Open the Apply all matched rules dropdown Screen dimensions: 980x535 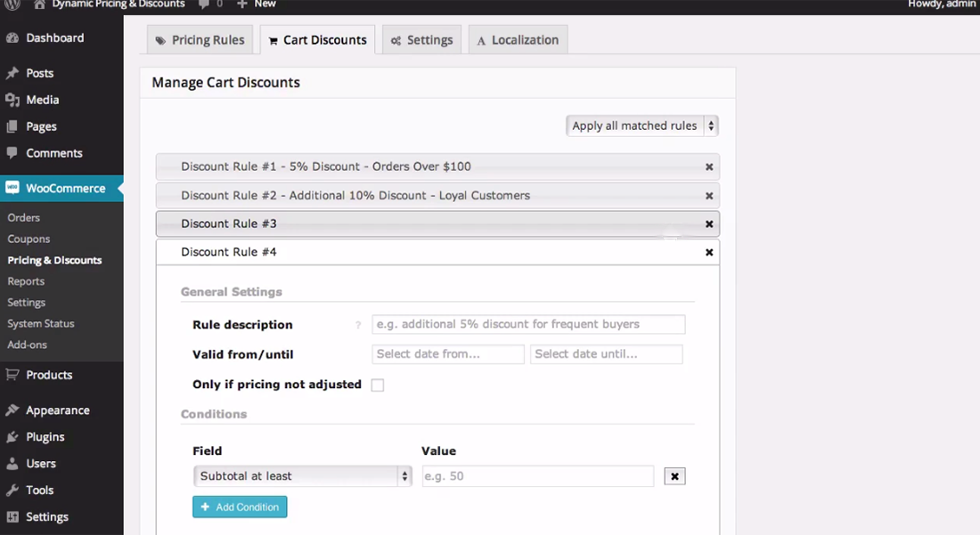[x=641, y=126]
